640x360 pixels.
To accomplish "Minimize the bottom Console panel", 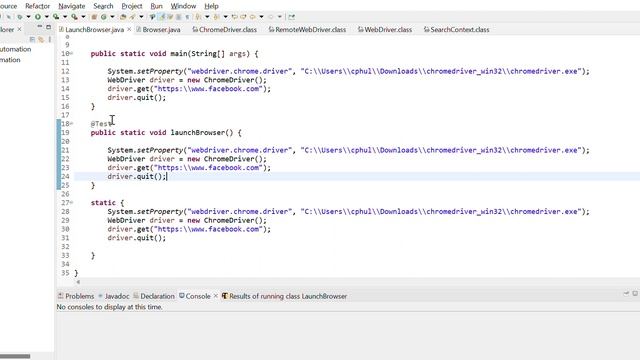I will [x=626, y=293].
